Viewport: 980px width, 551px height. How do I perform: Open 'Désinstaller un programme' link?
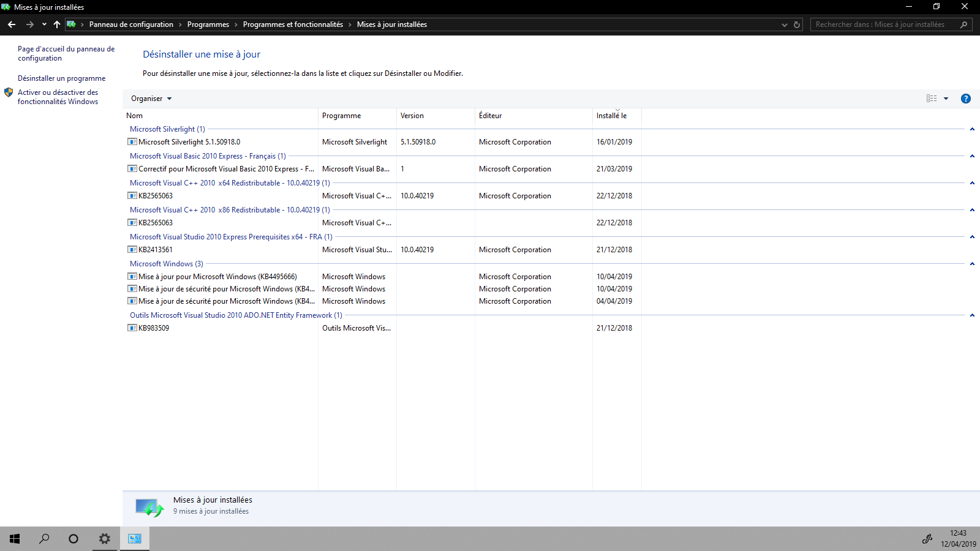pos(61,78)
